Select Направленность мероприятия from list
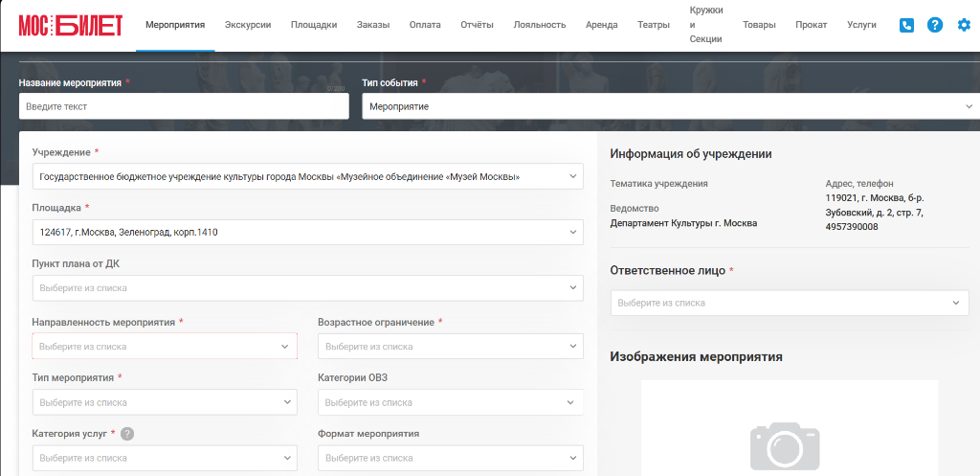The height and width of the screenshot is (476, 980). pos(165,346)
